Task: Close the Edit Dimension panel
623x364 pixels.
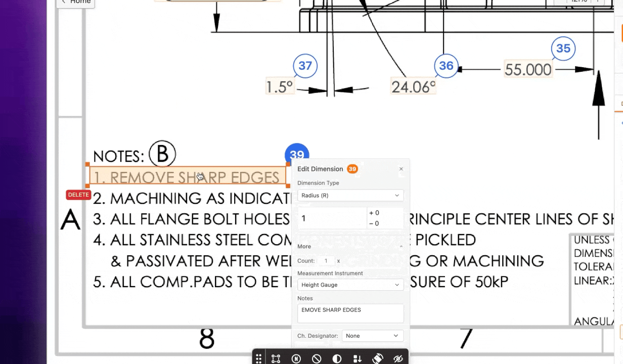Action: click(401, 169)
